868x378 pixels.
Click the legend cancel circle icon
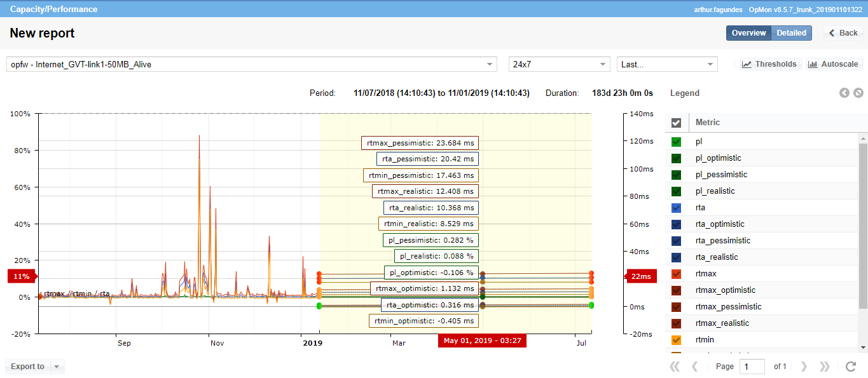[x=858, y=93]
